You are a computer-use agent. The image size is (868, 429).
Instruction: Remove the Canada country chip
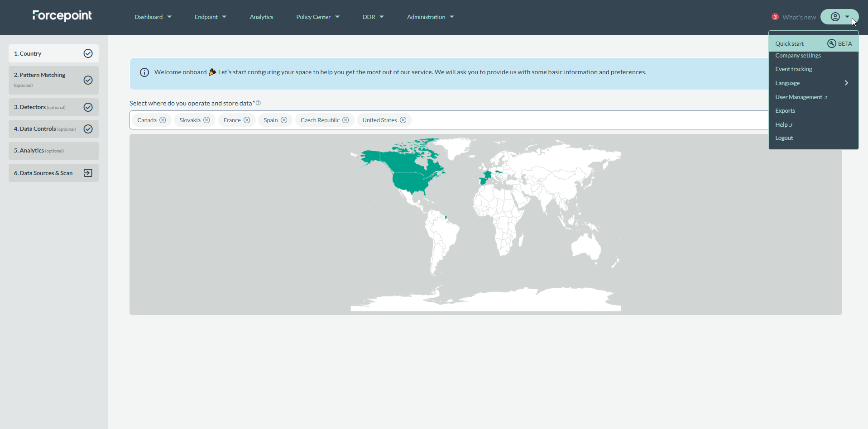[x=163, y=120]
